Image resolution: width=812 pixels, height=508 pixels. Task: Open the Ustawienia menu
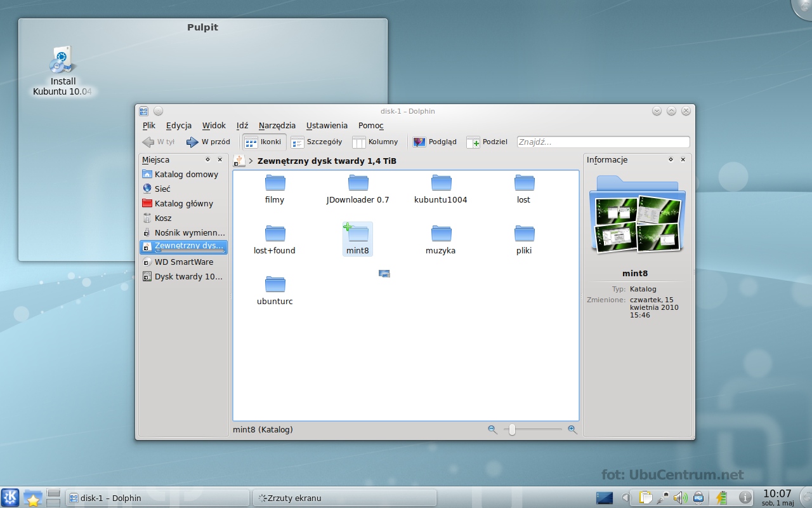pos(327,125)
